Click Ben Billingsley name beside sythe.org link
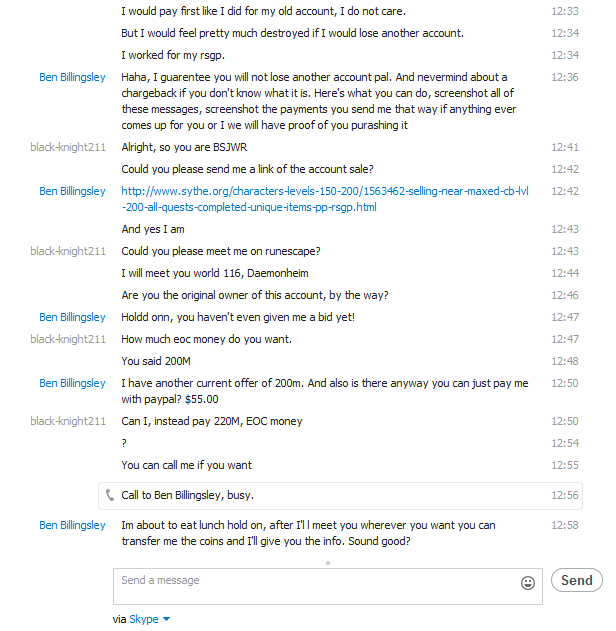616x631 pixels. (x=72, y=191)
